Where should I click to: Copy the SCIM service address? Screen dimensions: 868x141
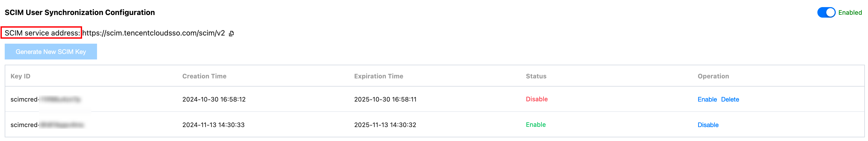(x=231, y=33)
